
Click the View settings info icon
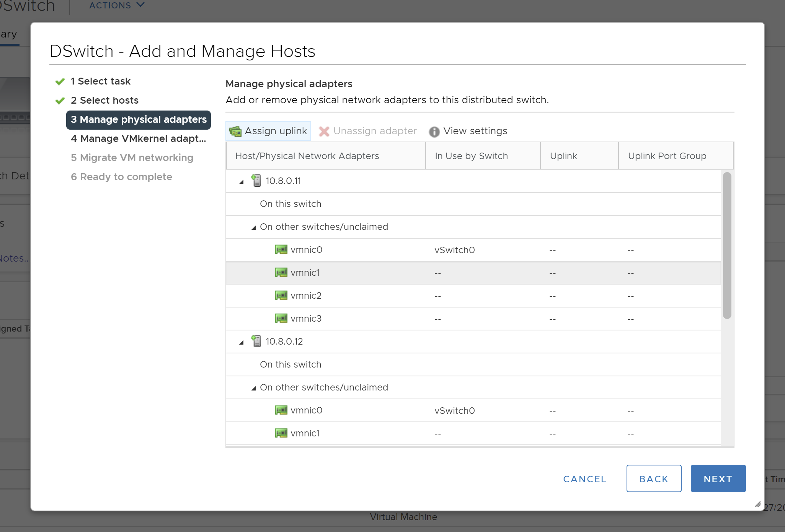pyautogui.click(x=434, y=132)
